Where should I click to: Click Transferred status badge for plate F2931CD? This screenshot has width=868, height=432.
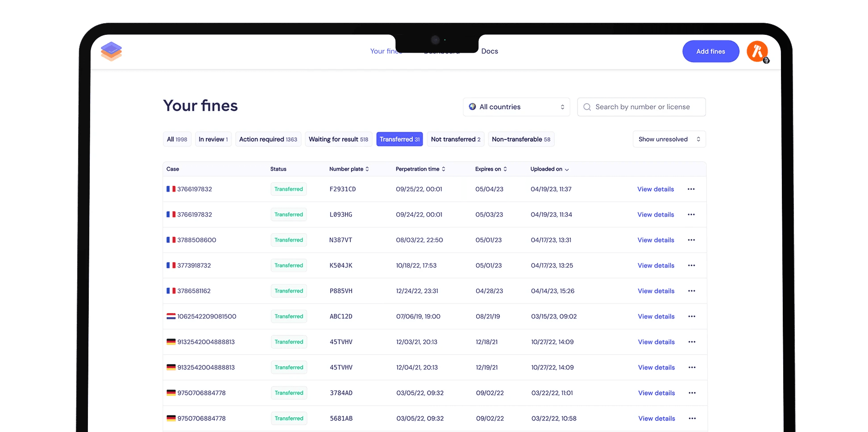[289, 189]
